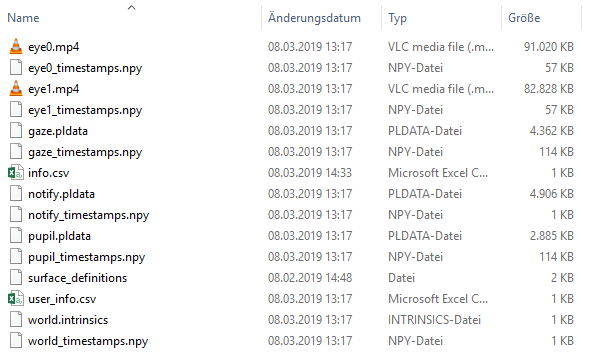Screen dimensions: 591x360
Task: Click the Excel icon next to info.csv
Action: 16,173
